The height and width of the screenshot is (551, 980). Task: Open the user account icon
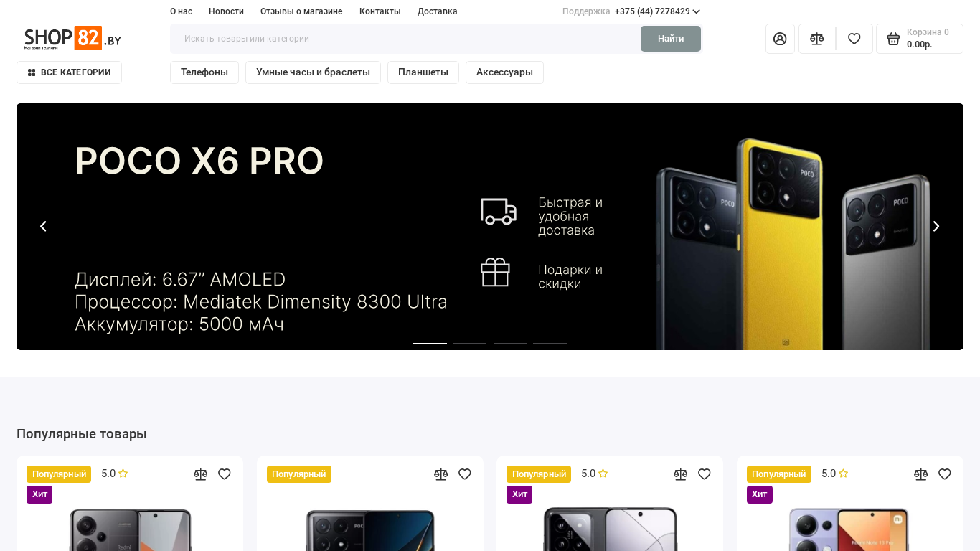coord(780,39)
